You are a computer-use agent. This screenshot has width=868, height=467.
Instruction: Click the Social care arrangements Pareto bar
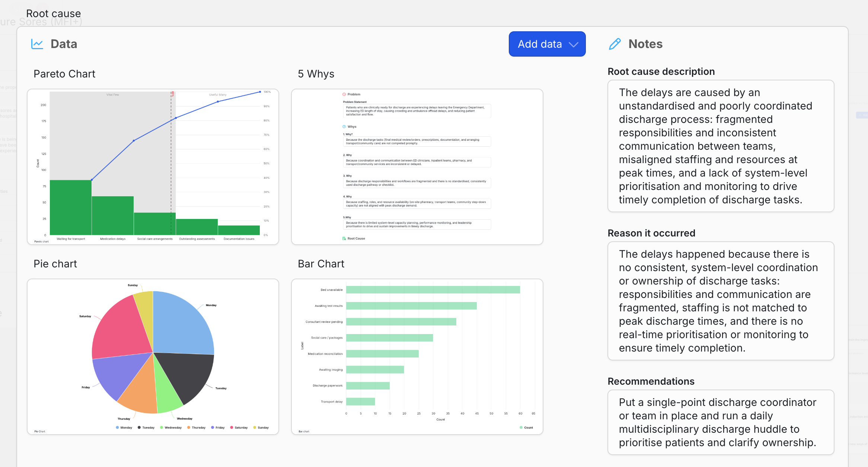(x=155, y=224)
